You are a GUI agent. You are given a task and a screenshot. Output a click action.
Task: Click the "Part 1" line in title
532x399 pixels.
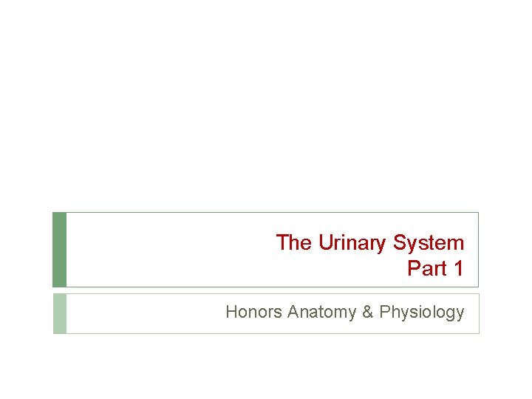tap(435, 268)
